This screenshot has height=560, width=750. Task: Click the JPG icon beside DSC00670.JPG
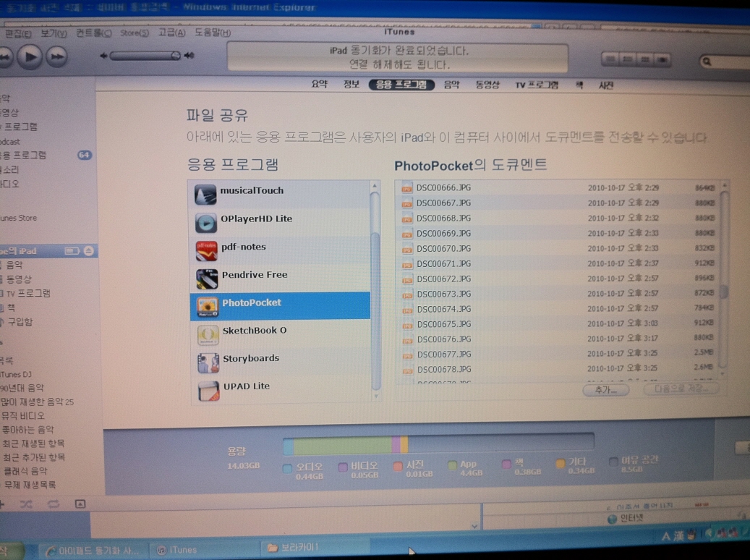coord(407,250)
